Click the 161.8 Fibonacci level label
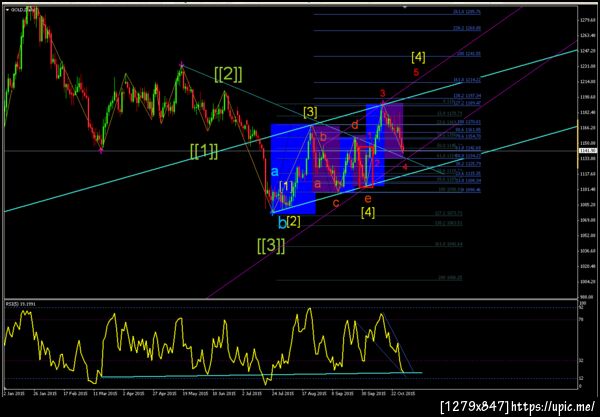 pos(467,80)
